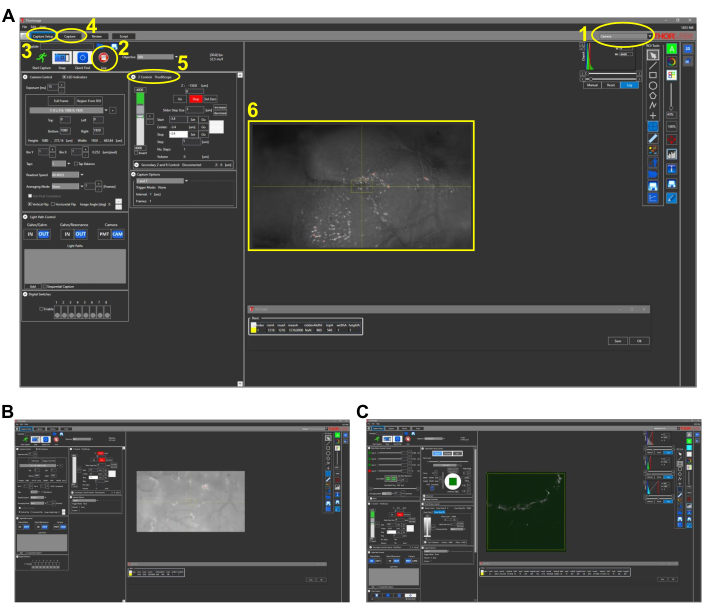Open the region preset dropdown in Camera Control
704x615 pixels.
pyautogui.click(x=69, y=110)
